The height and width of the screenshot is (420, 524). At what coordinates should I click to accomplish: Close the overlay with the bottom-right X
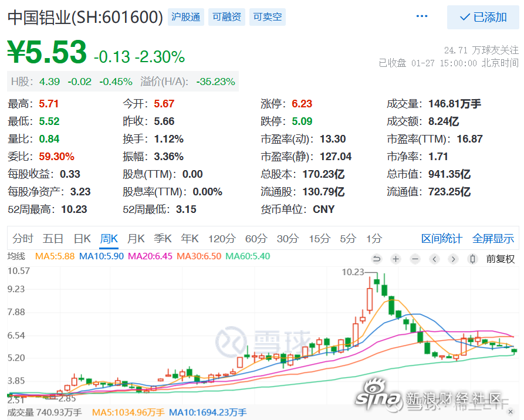point(511,412)
